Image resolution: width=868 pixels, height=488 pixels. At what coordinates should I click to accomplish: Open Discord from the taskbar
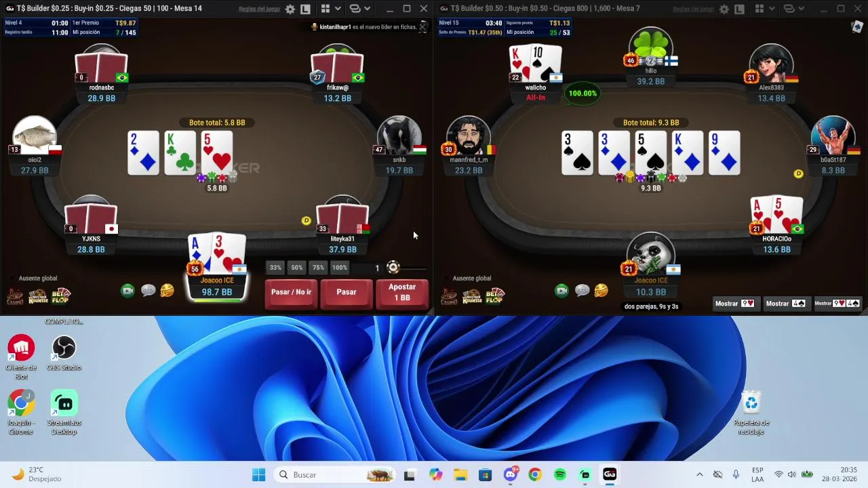511,474
